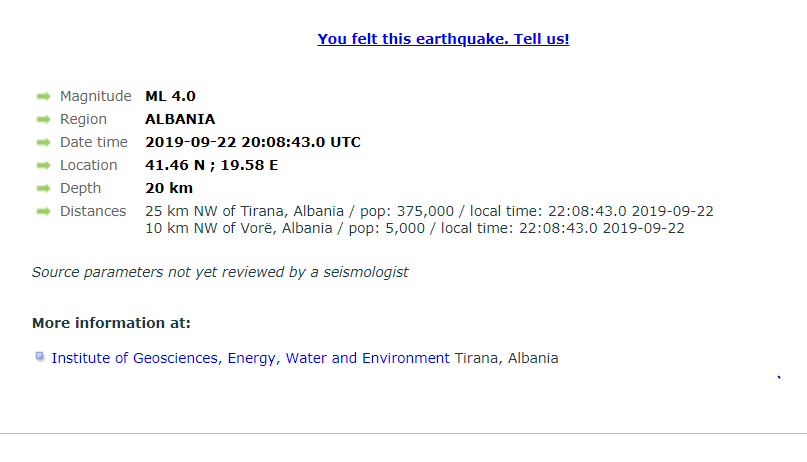Click the 20 km depth value
807x462 pixels.
coord(169,188)
